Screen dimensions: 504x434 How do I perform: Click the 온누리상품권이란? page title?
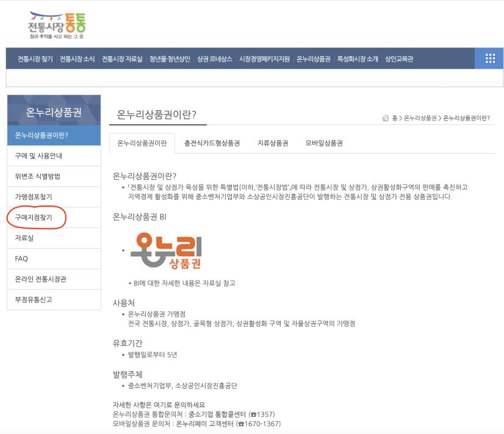[x=156, y=114]
